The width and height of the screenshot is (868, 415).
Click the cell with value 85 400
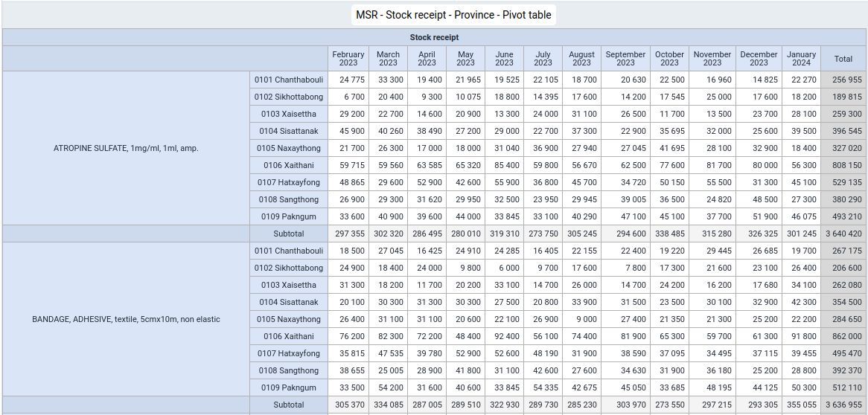tap(504, 165)
